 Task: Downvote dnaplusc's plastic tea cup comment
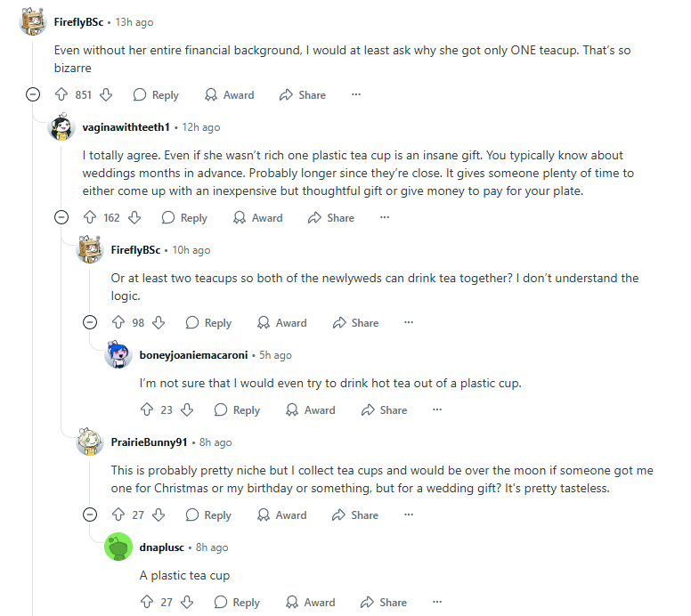click(x=187, y=602)
